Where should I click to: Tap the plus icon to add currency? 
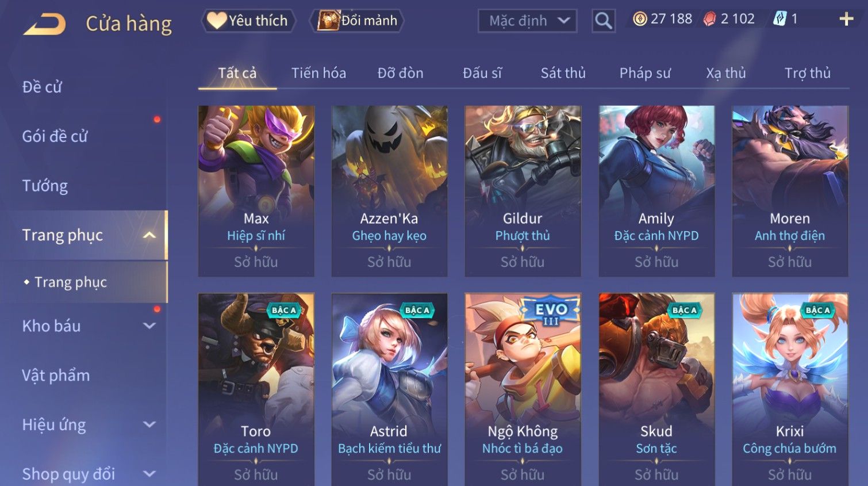846,20
